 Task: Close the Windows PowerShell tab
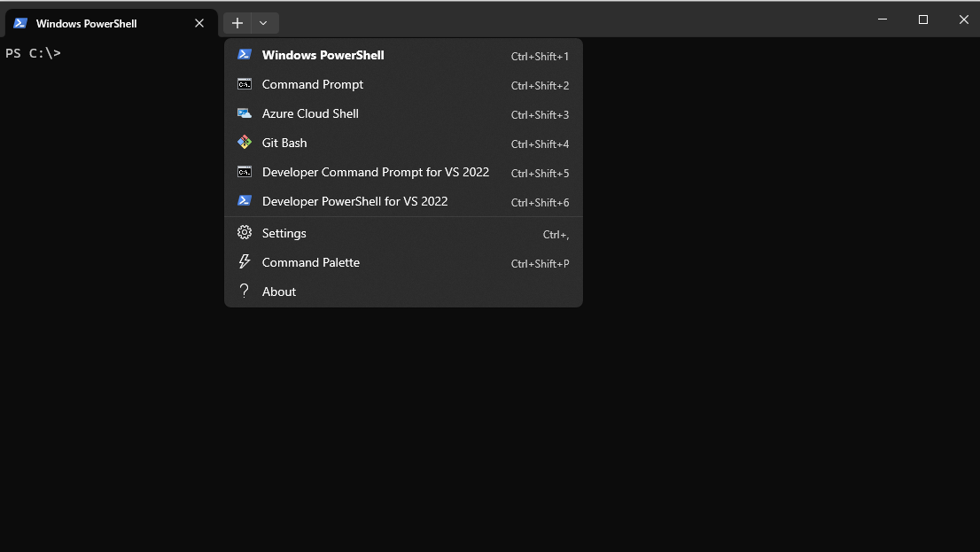[x=198, y=23]
